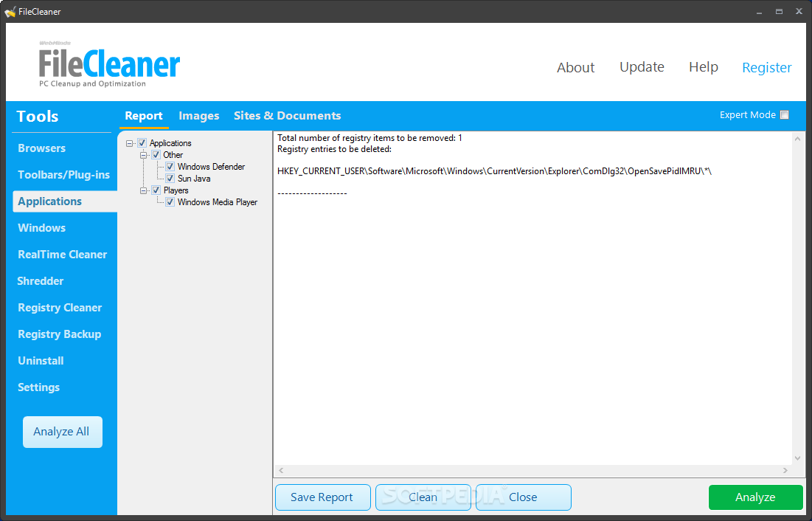The height and width of the screenshot is (521, 812).
Task: Uncheck the Windows Defender checkbox
Action: 170,167
